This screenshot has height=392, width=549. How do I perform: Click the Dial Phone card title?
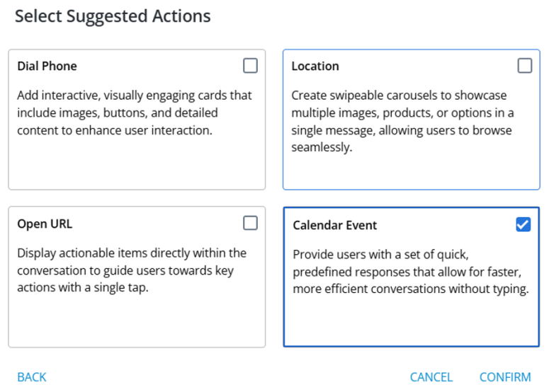pos(47,67)
